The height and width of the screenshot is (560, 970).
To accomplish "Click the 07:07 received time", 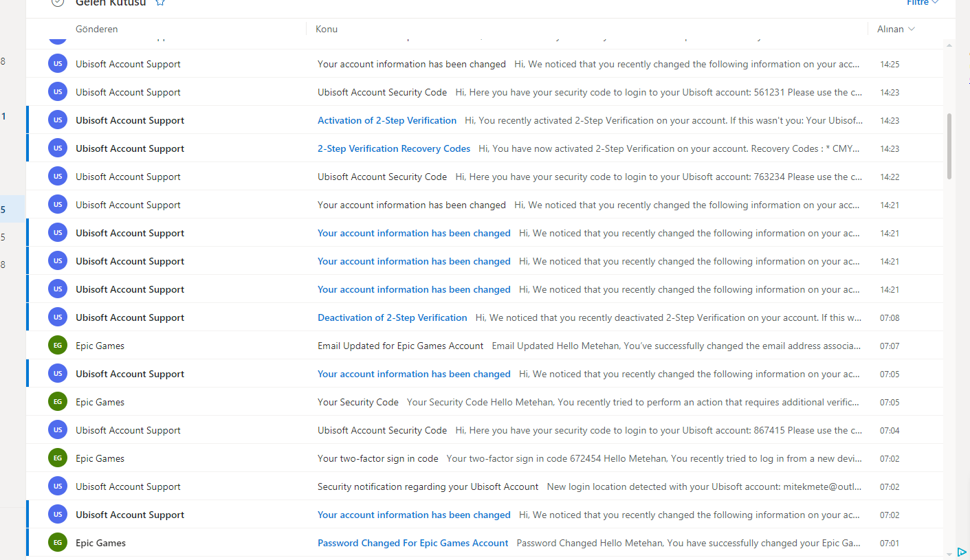I will pyautogui.click(x=890, y=346).
